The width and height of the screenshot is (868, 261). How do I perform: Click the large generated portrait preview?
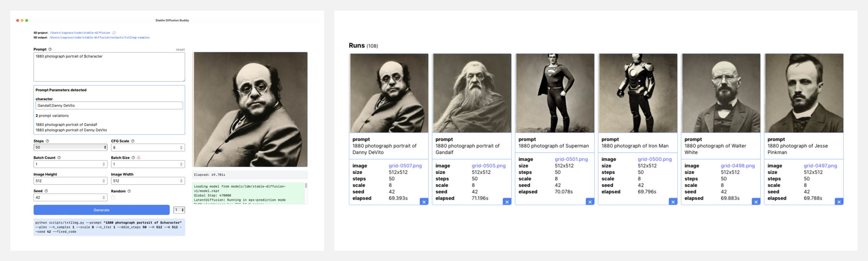[x=250, y=109]
